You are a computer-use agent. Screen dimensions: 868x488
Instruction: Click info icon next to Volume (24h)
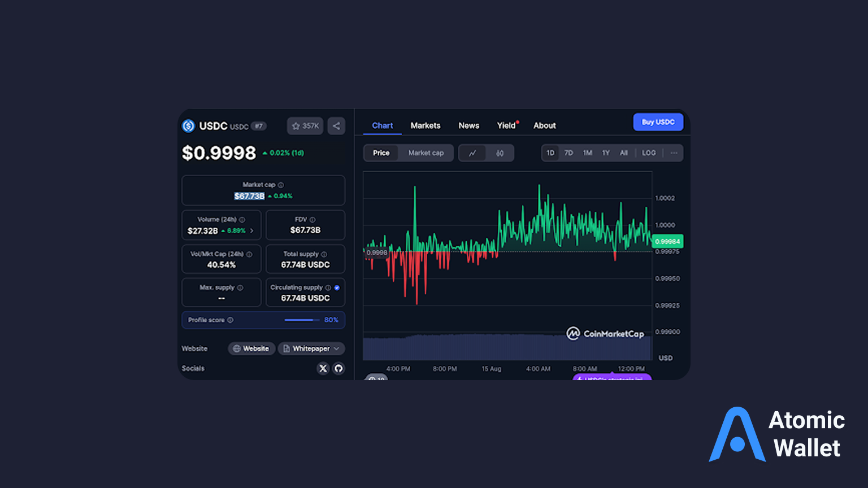pos(242,220)
